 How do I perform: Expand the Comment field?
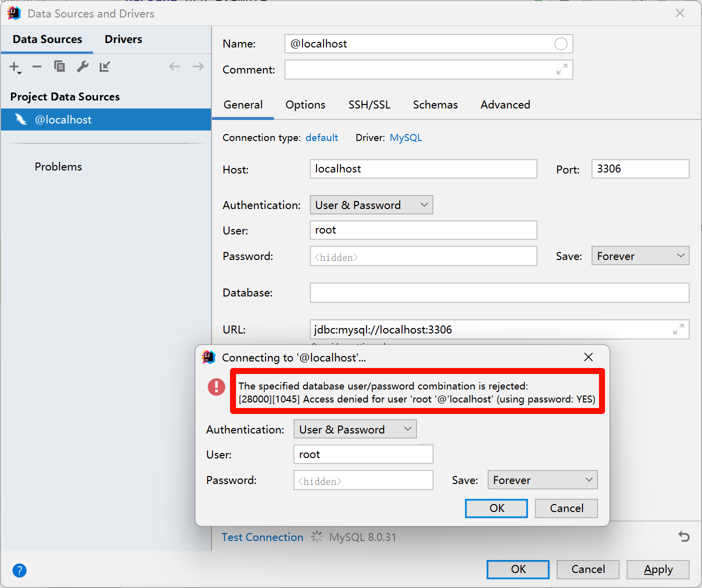coord(562,69)
